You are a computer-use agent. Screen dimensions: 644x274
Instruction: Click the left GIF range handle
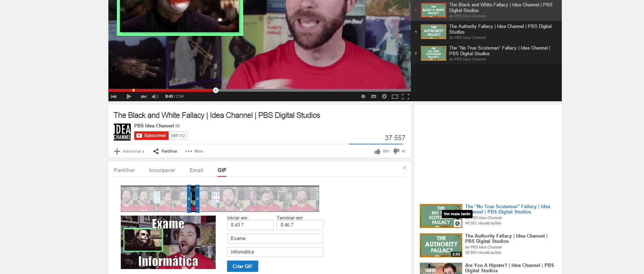189,199
